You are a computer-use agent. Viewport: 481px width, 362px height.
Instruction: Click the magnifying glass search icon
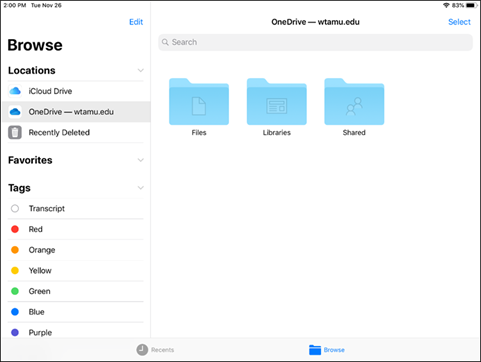point(165,42)
